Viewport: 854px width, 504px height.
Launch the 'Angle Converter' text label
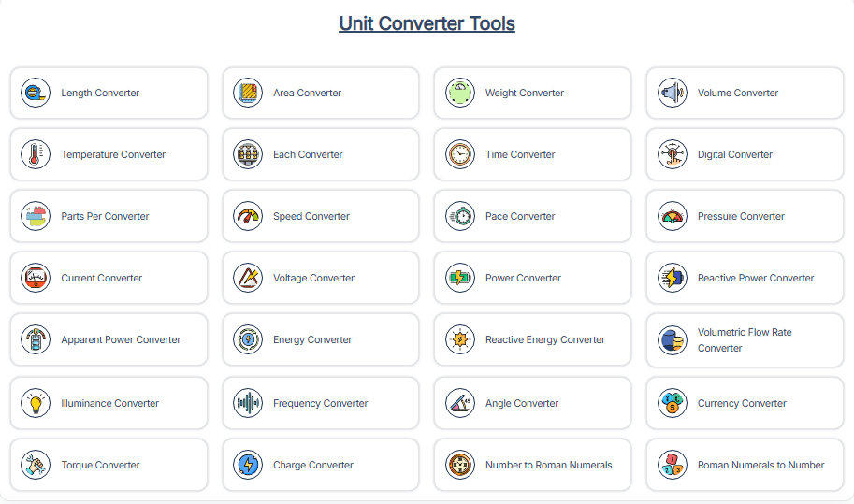[522, 403]
